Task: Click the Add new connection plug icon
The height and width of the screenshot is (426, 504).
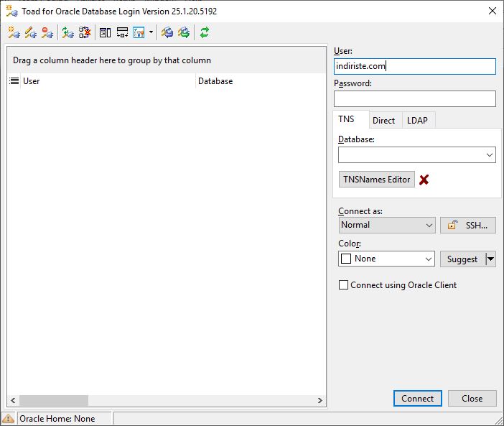Action: point(14,32)
